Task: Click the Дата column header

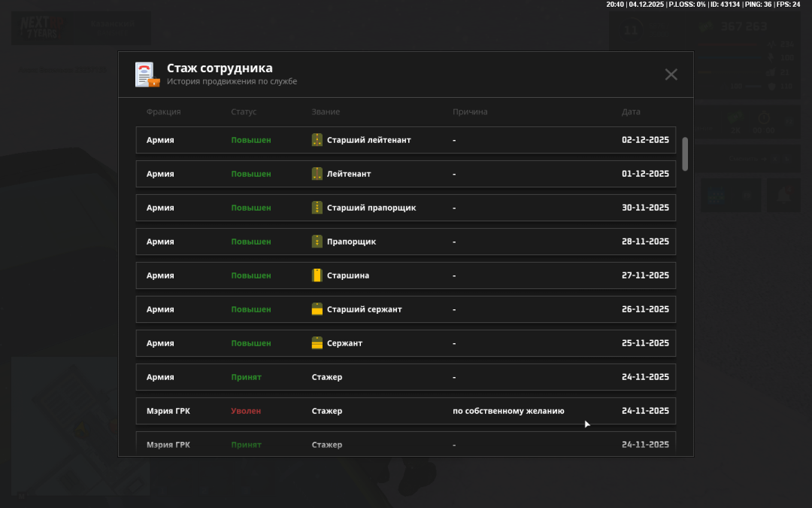Action: pyautogui.click(x=631, y=112)
